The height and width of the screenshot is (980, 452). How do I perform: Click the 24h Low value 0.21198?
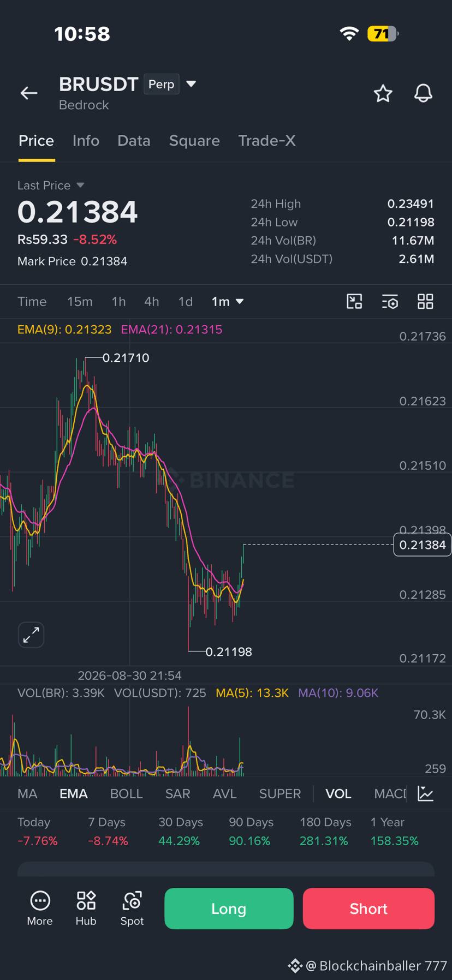click(411, 222)
